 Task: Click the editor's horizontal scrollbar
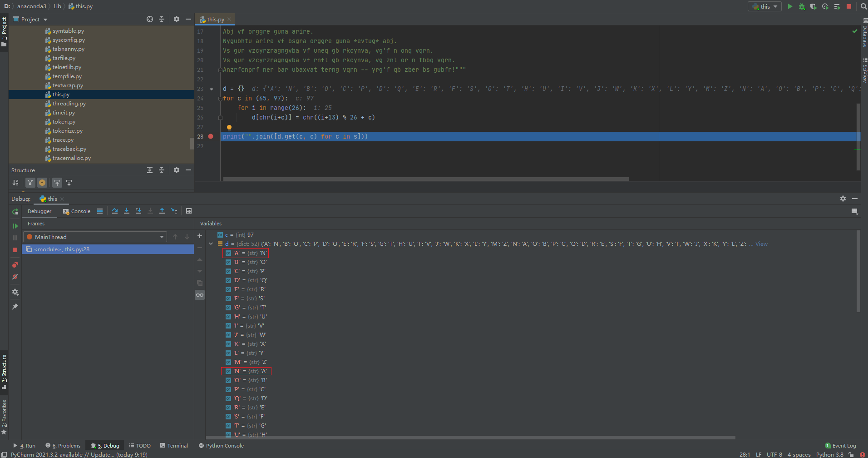click(x=426, y=179)
